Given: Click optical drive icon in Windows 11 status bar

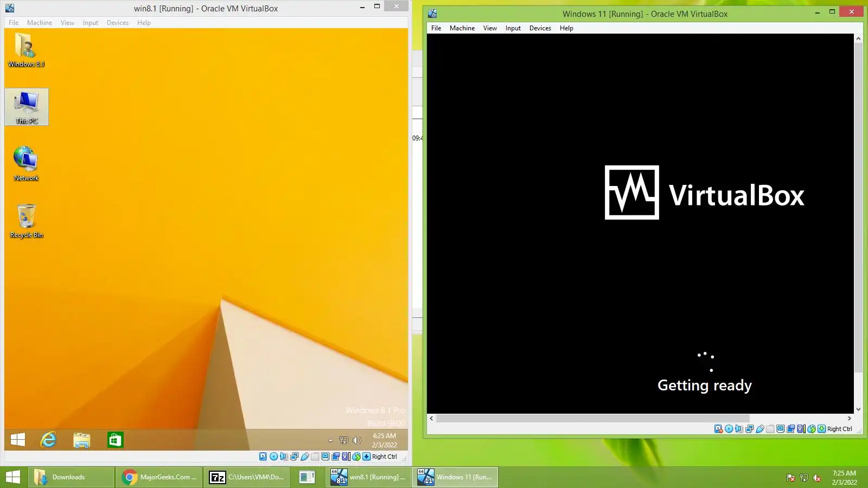Looking at the screenshot, I should click(x=729, y=429).
